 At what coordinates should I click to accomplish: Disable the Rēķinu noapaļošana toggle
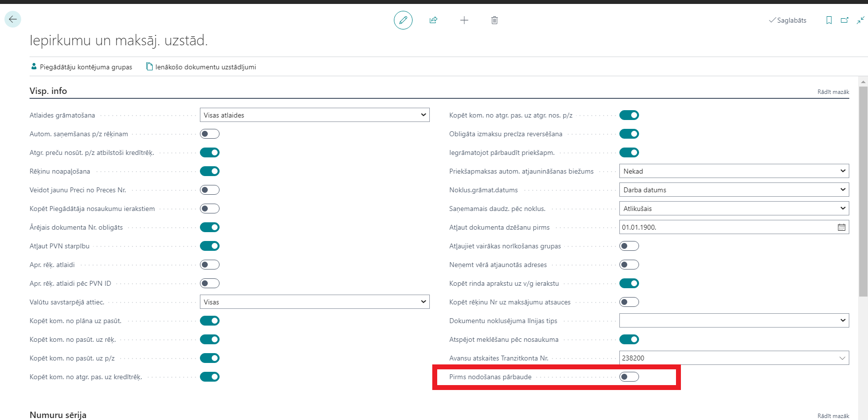210,171
